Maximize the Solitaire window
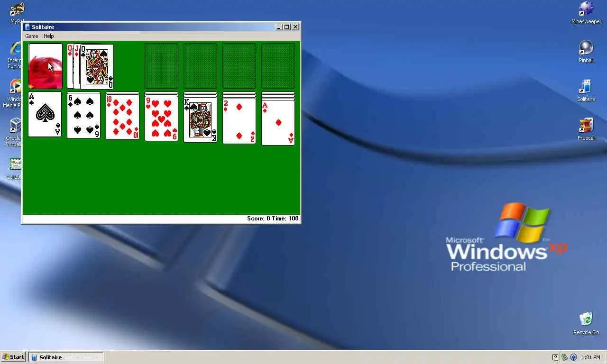This screenshot has width=607, height=364. tap(286, 27)
